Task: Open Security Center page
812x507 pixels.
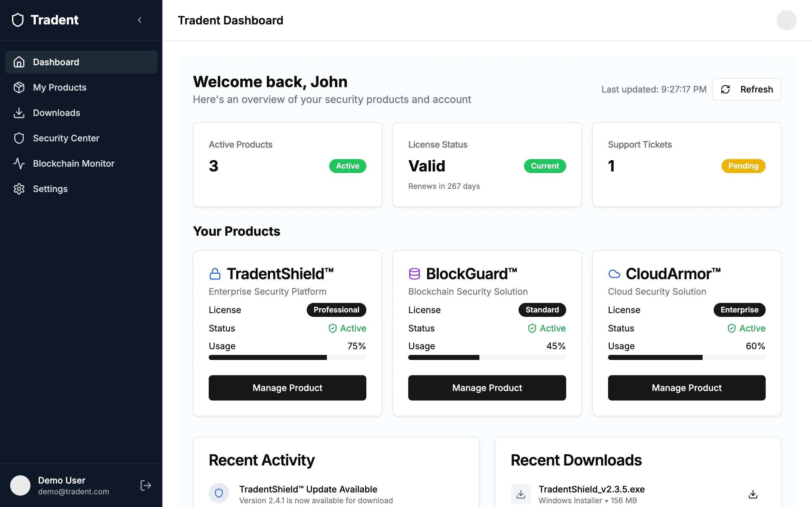Action: pos(66,138)
